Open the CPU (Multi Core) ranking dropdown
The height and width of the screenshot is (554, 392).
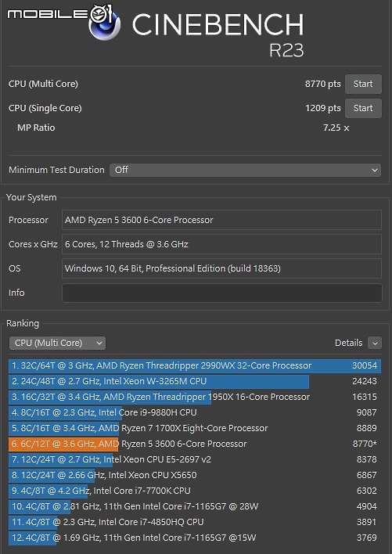58,343
